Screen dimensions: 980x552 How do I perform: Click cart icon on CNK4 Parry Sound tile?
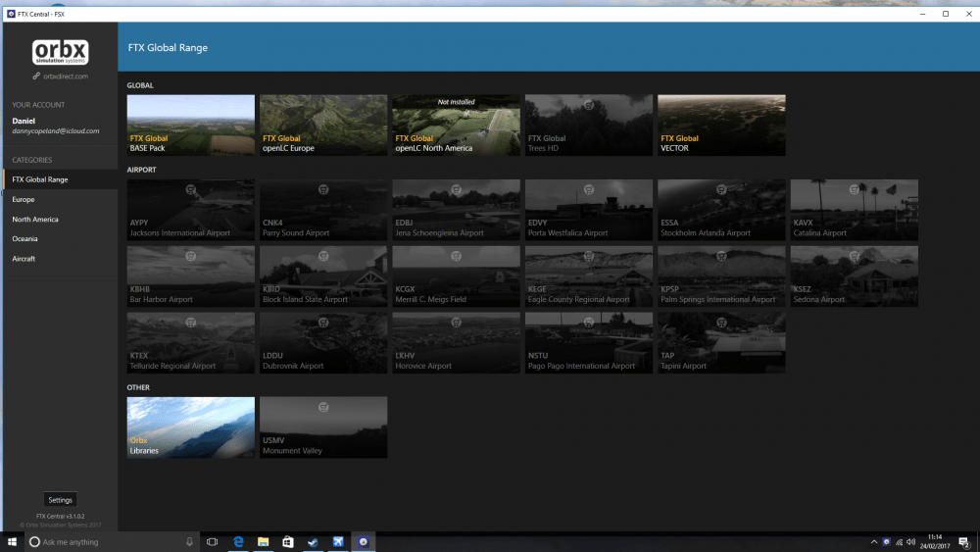(x=323, y=189)
